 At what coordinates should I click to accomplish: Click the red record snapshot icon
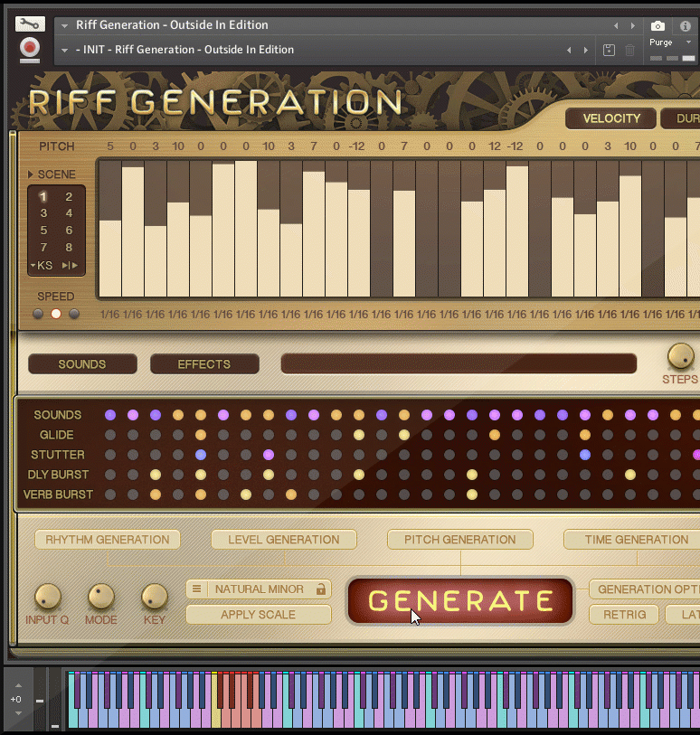(x=30, y=48)
